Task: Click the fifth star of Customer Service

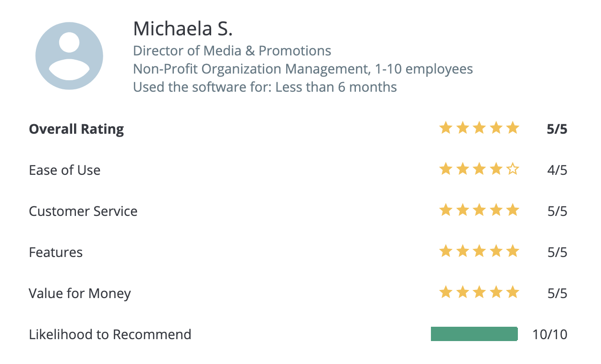Action: (x=513, y=210)
